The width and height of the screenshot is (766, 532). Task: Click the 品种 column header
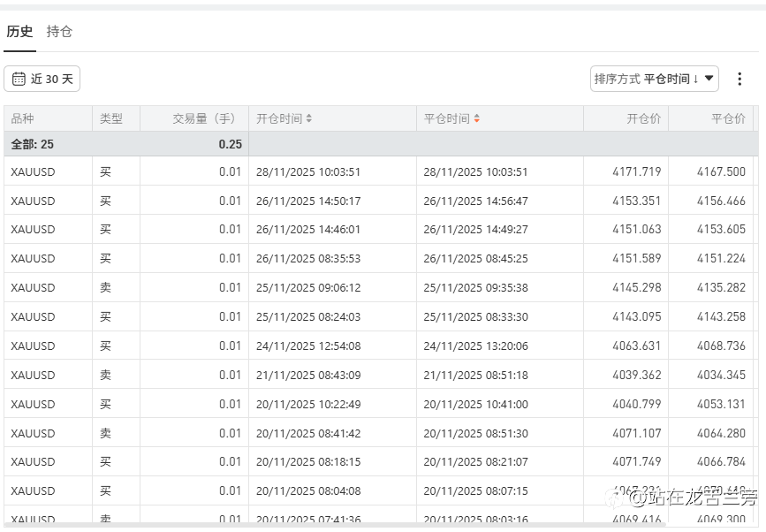point(22,118)
